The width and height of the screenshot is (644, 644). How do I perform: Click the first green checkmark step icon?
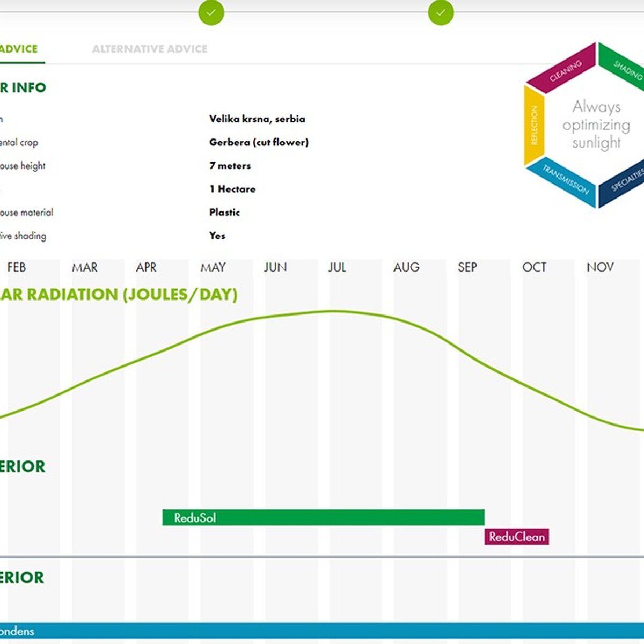coord(211,12)
